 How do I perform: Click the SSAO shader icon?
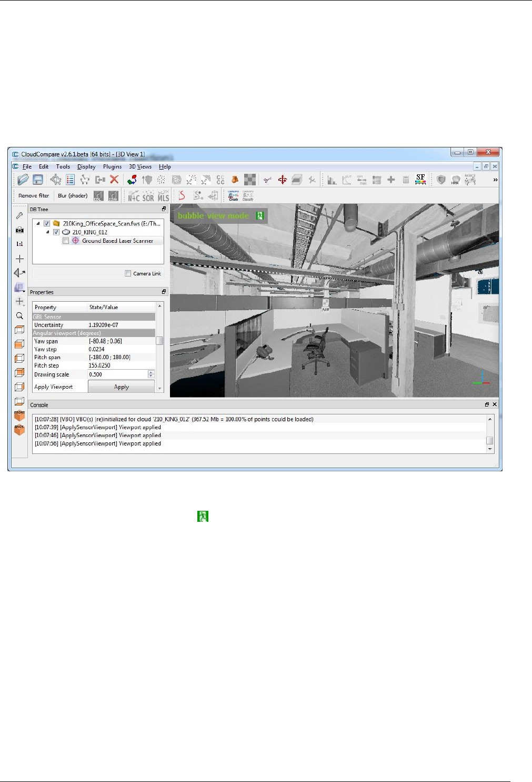point(113,196)
